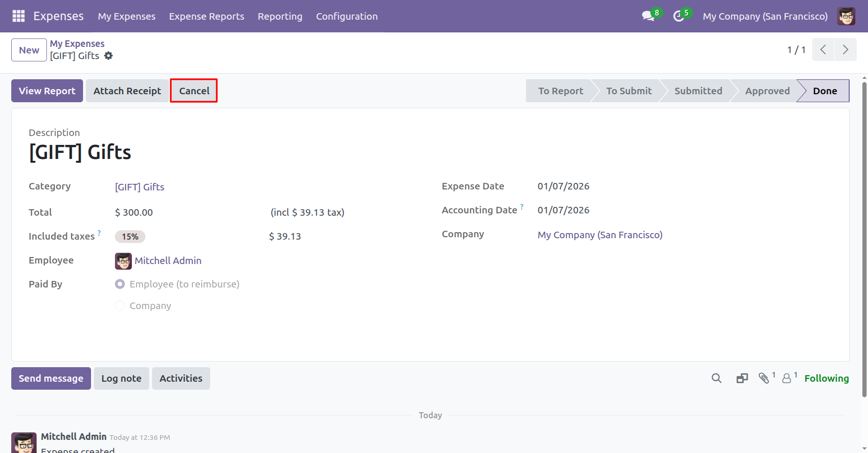
Task: Open the attachments paperclip icon
Action: point(764,378)
